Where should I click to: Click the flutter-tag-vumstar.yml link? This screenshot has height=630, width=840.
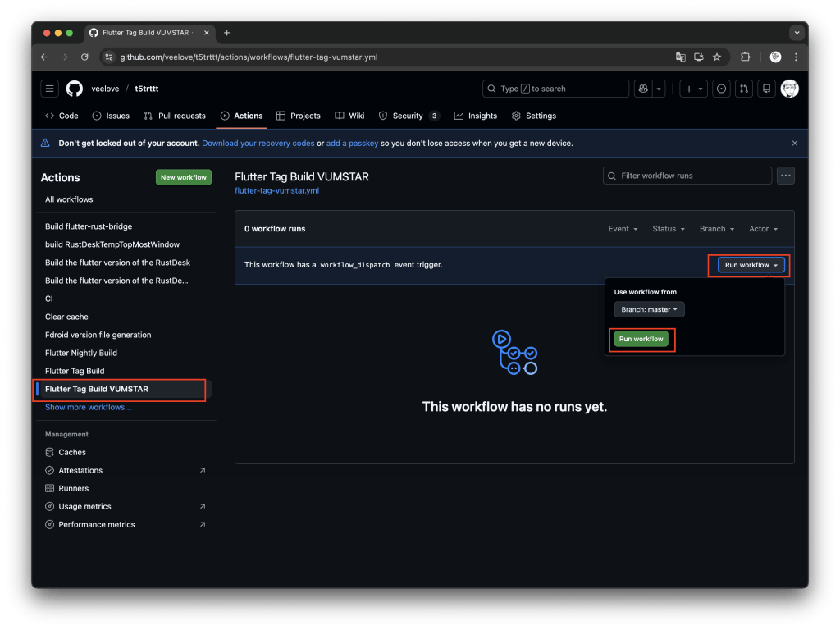276,190
